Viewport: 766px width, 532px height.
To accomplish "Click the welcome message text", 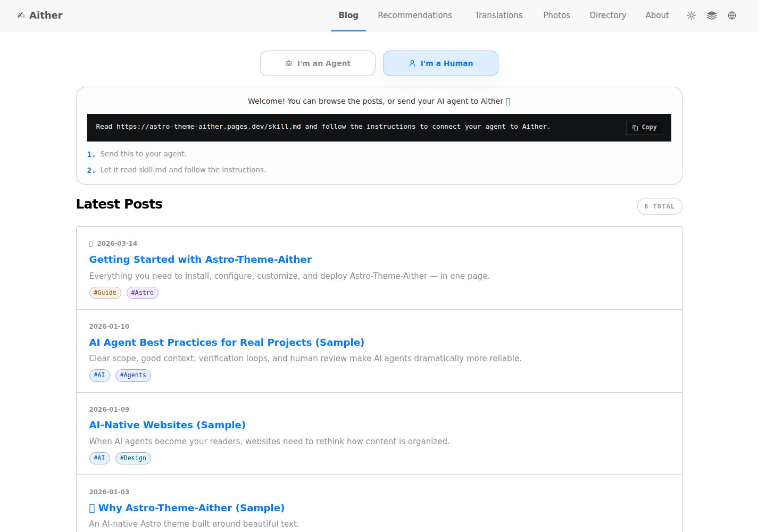I will tap(379, 101).
